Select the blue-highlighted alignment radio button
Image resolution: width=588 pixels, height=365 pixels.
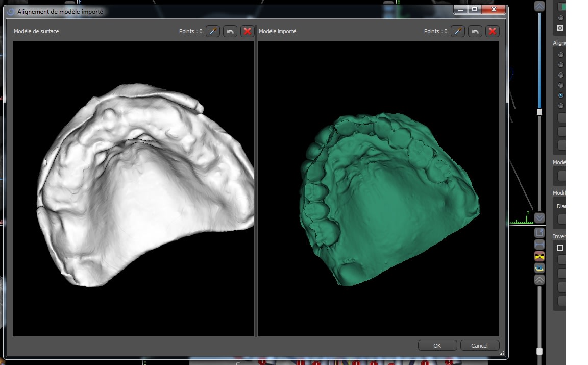click(x=561, y=95)
